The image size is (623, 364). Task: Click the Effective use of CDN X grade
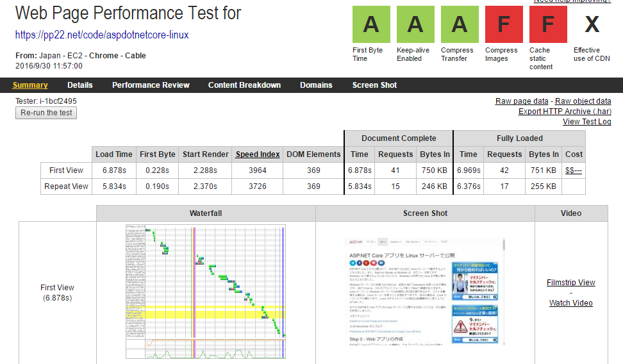coord(592,24)
